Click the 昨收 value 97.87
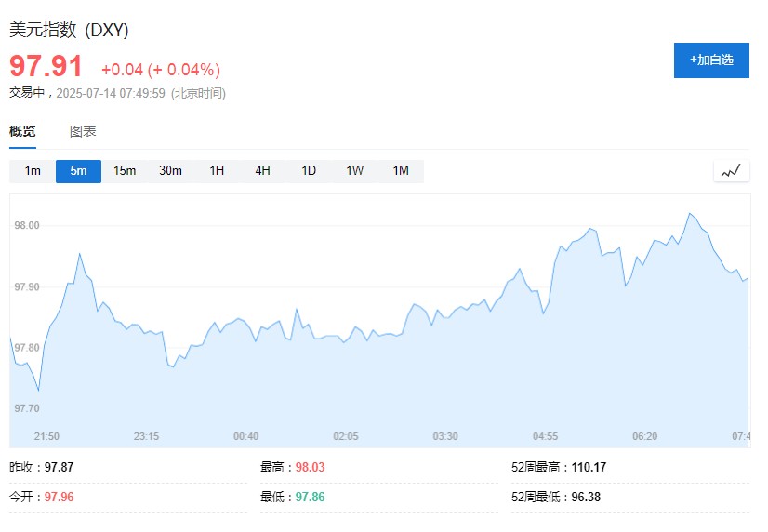768x532 pixels. 59,467
